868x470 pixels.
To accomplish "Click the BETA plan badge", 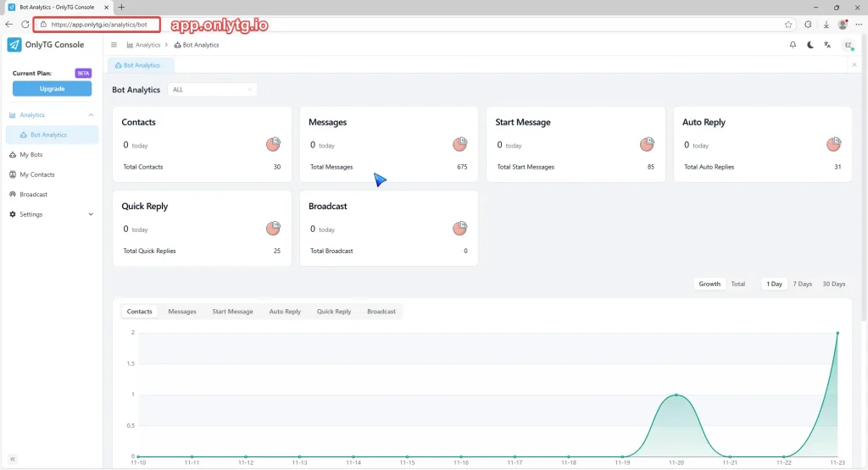I will click(83, 73).
